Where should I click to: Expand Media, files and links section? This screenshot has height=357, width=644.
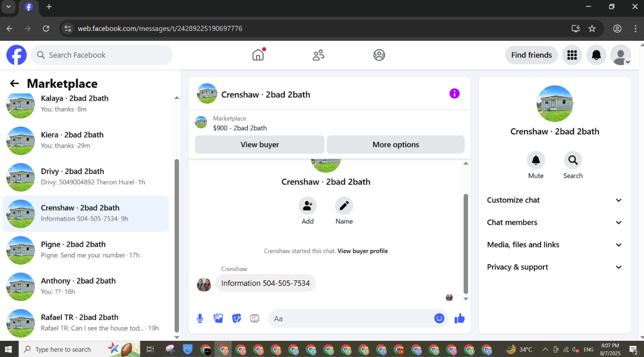point(554,245)
